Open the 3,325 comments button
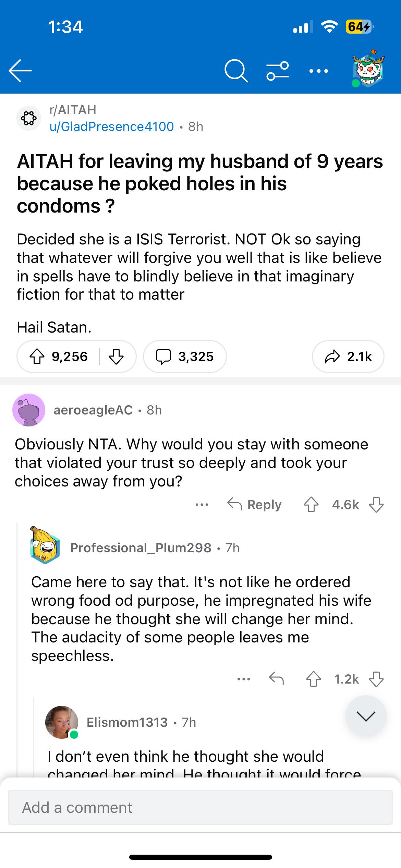Viewport: 401px width, 868px height. [x=185, y=357]
